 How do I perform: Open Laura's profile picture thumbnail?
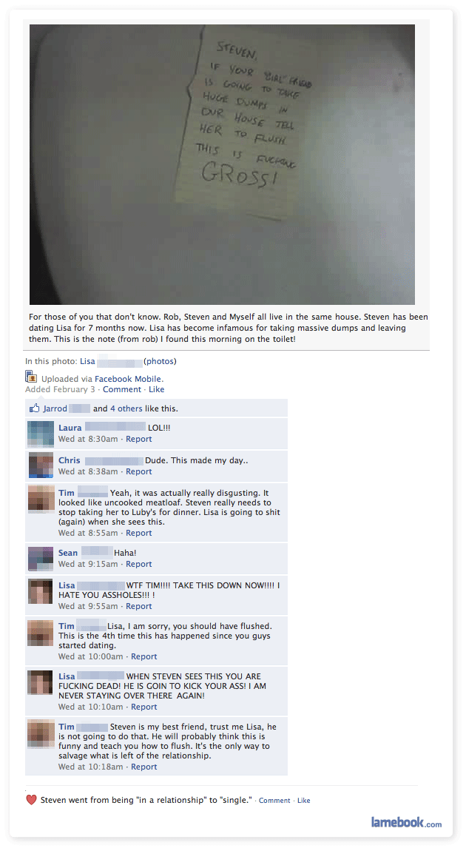click(x=41, y=434)
